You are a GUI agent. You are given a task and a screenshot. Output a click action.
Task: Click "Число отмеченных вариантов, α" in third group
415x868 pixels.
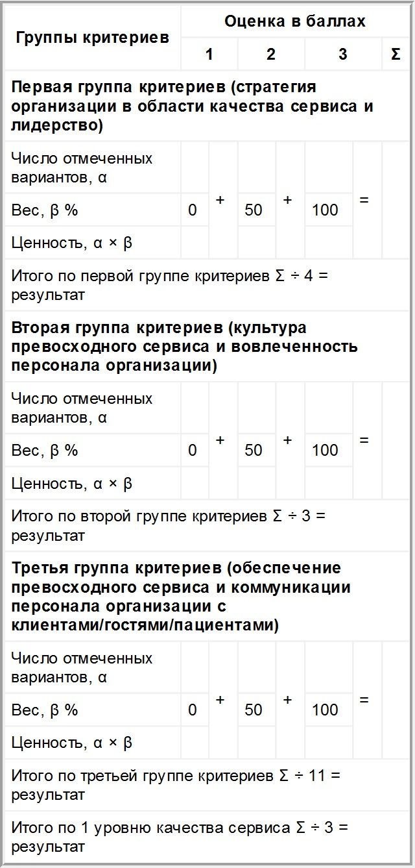coord(82,667)
